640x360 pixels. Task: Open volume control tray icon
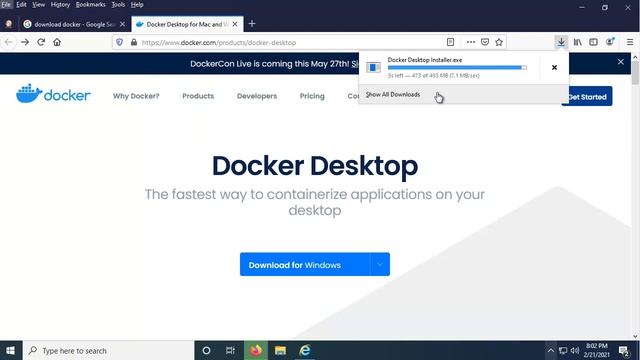[x=575, y=350]
